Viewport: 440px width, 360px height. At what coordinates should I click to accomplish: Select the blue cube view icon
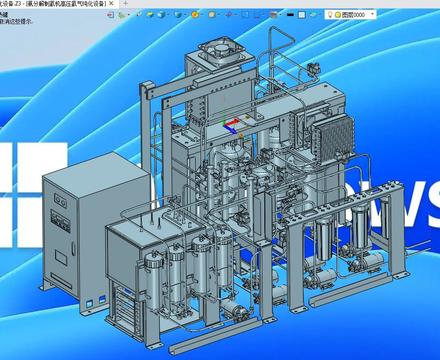tap(161, 14)
